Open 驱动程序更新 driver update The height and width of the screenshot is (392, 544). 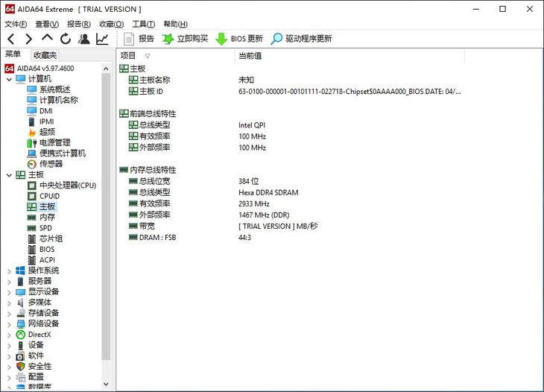301,39
